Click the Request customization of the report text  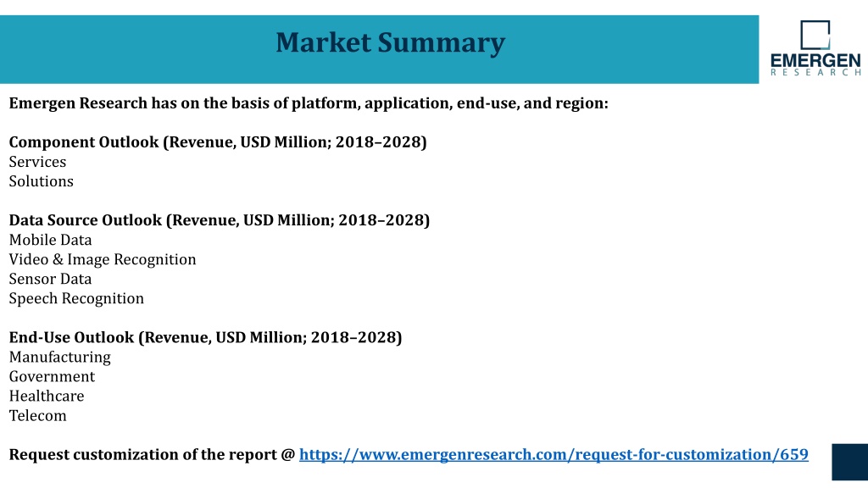click(x=153, y=455)
